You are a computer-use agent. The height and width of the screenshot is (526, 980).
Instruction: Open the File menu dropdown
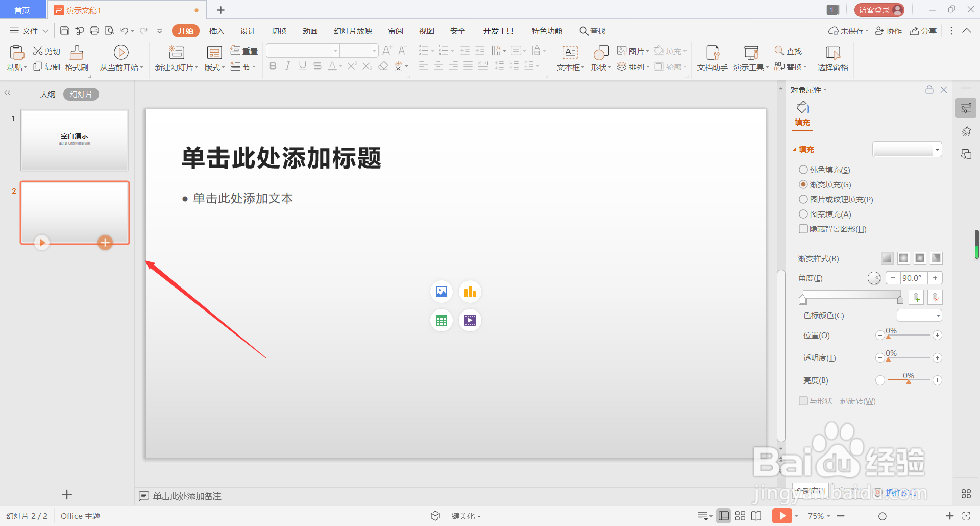pos(29,31)
